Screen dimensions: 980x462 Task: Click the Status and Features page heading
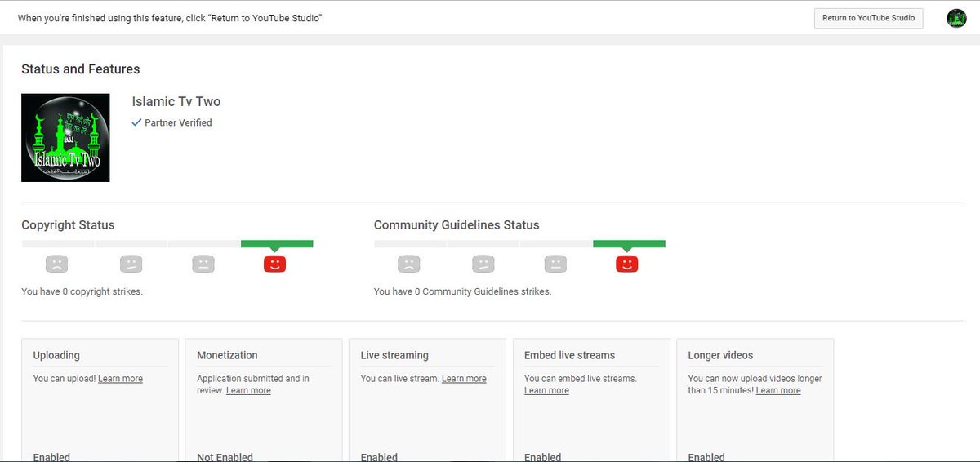81,69
